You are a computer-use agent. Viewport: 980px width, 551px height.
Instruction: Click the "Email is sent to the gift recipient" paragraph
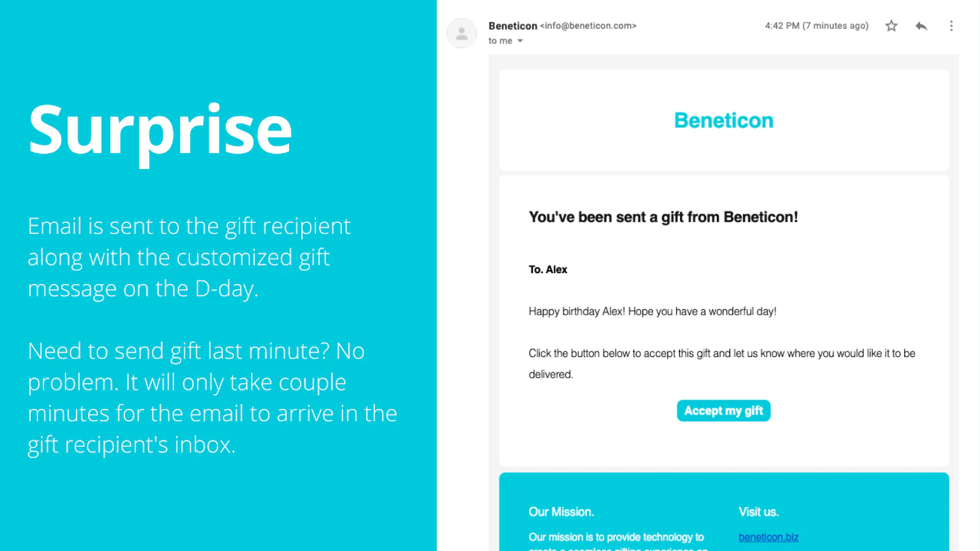coord(189,257)
